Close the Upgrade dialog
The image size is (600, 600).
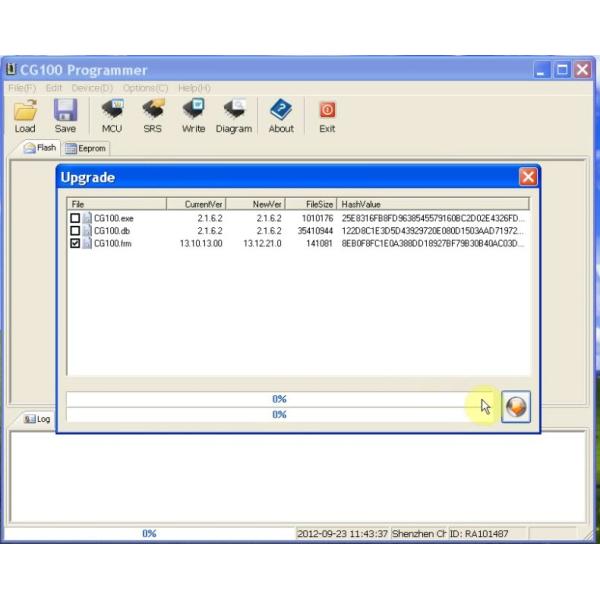point(527,177)
